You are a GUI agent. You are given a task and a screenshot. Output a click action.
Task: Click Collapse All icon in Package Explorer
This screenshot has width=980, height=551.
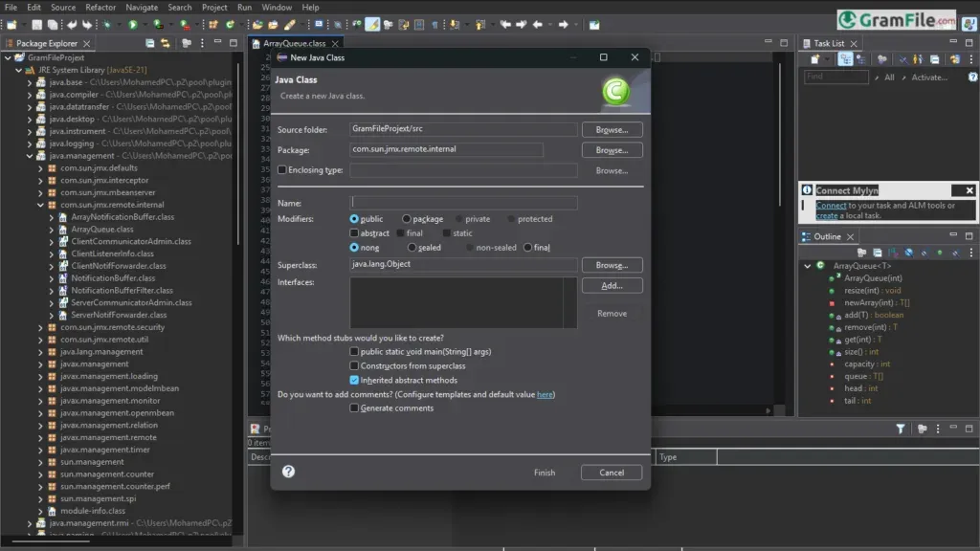[150, 43]
